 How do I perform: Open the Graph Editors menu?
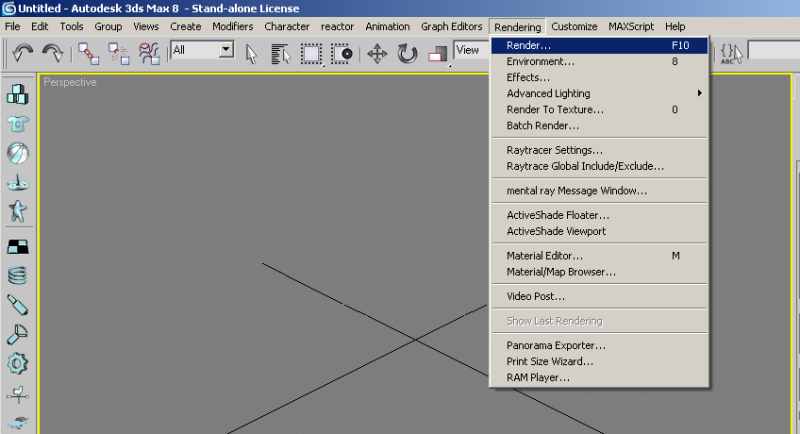(452, 27)
